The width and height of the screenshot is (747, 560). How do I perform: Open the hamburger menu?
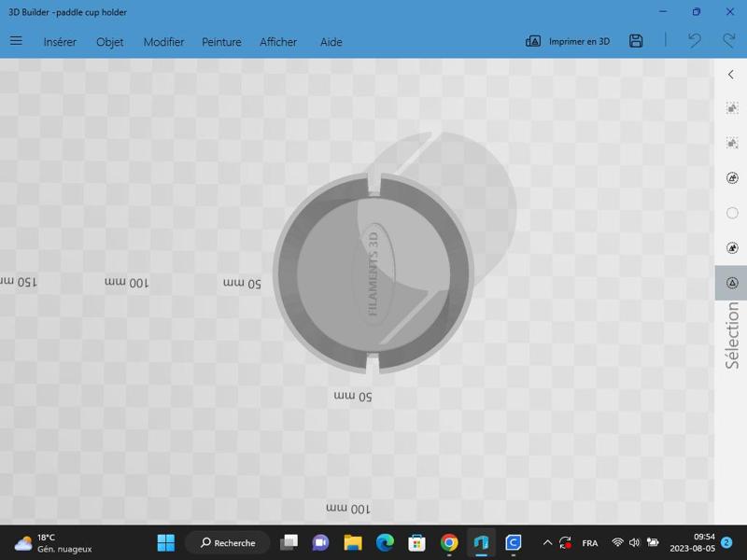coord(16,41)
